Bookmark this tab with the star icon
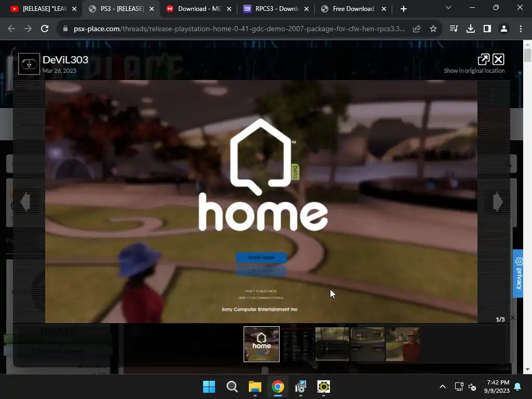The height and width of the screenshot is (399, 532). [433, 29]
